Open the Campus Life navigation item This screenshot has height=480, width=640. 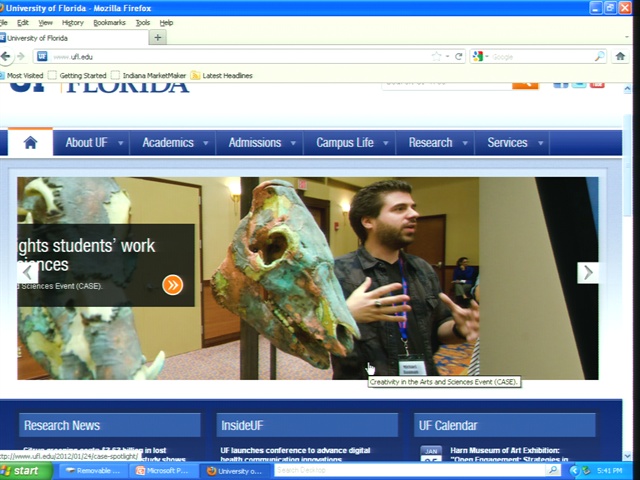345,142
